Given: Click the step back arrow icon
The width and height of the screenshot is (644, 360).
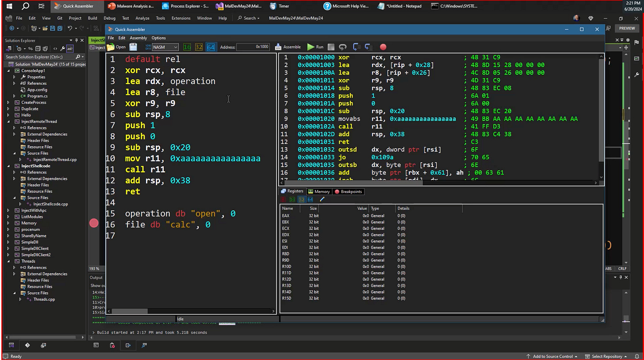Looking at the screenshot, I should click(343, 47).
